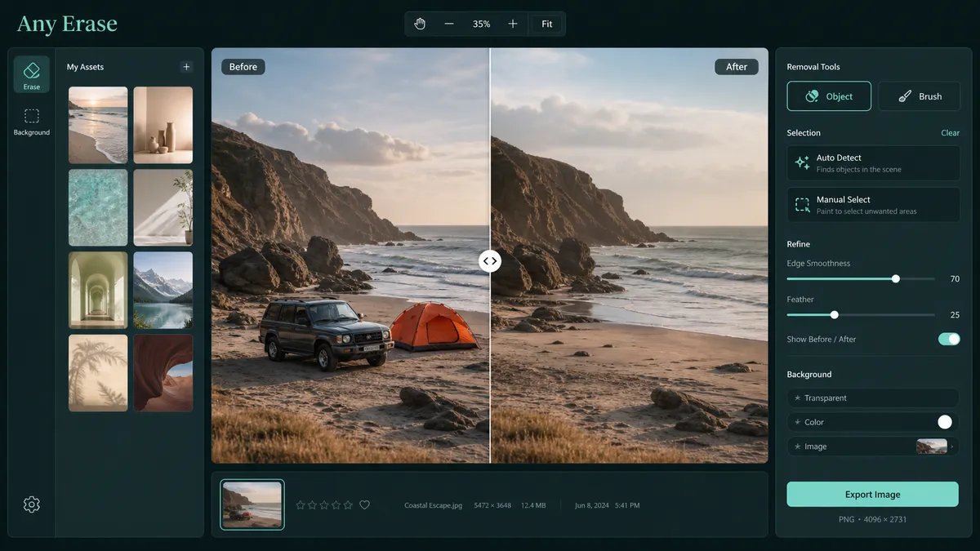Click the background image preview thumbnail
Viewport: 980px width, 551px height.
(x=932, y=447)
